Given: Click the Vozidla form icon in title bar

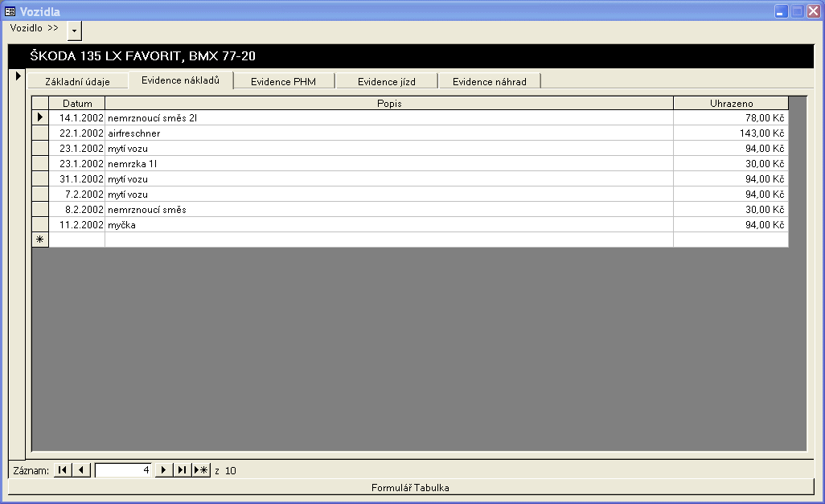Looking at the screenshot, I should [x=10, y=11].
